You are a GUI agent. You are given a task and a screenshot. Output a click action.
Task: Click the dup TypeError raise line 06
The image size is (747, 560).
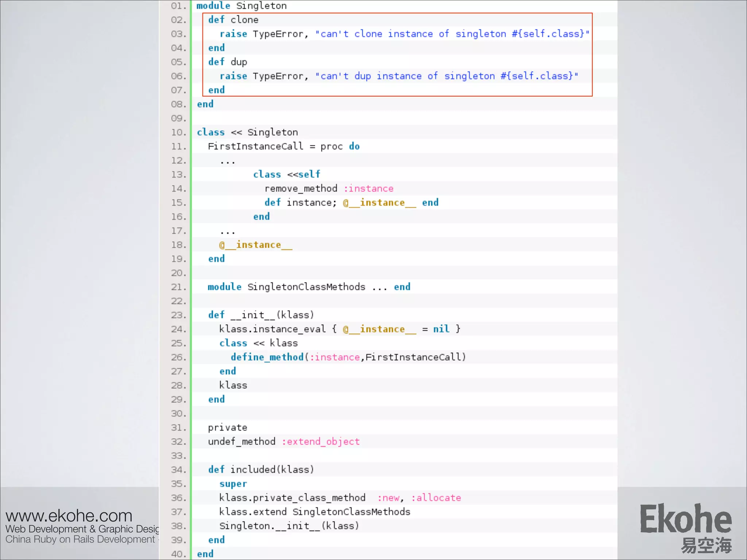(399, 76)
